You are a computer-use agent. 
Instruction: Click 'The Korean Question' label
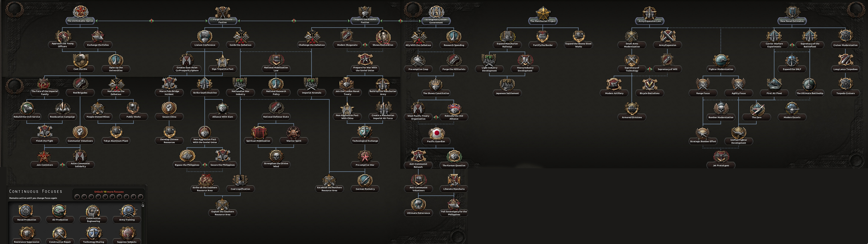pos(454,166)
